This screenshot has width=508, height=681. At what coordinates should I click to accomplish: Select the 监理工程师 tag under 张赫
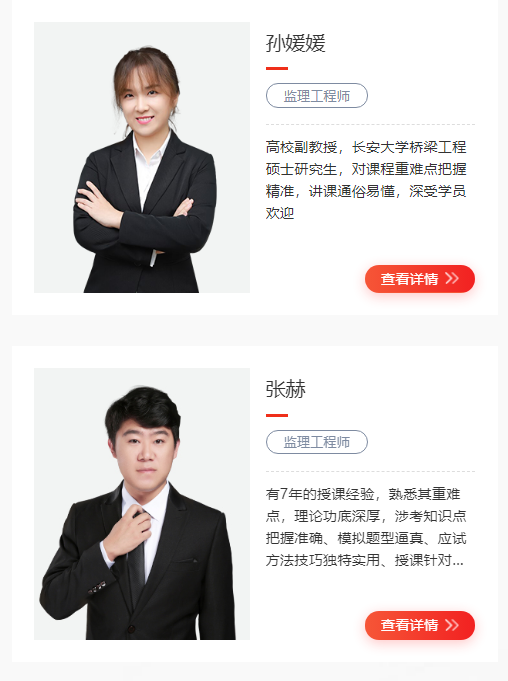click(x=317, y=442)
